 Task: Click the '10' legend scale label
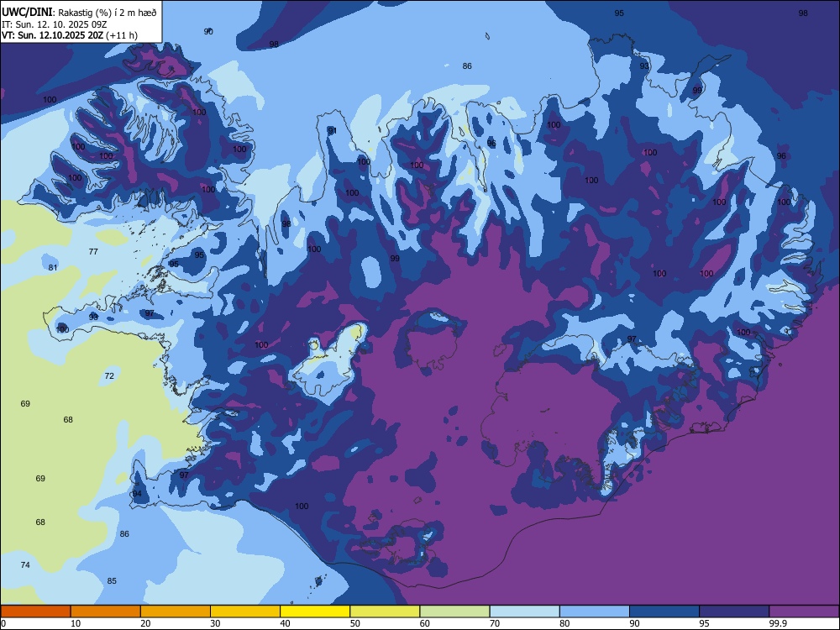coord(76,623)
